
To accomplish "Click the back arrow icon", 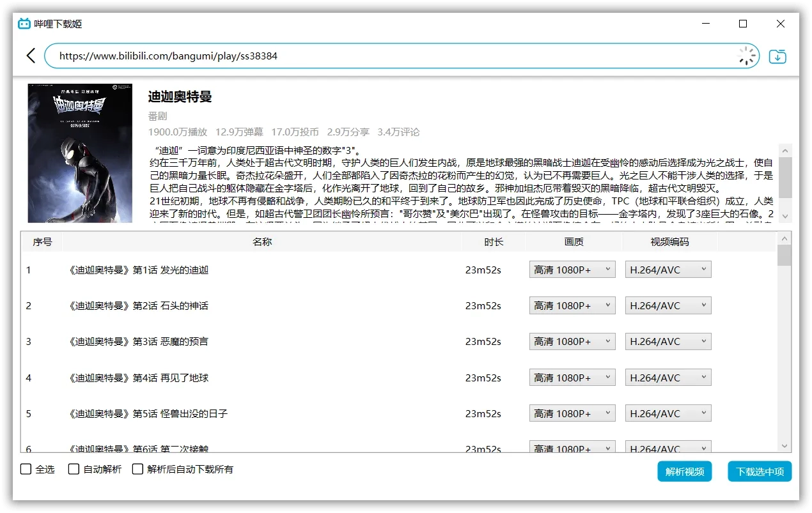I will coord(31,56).
